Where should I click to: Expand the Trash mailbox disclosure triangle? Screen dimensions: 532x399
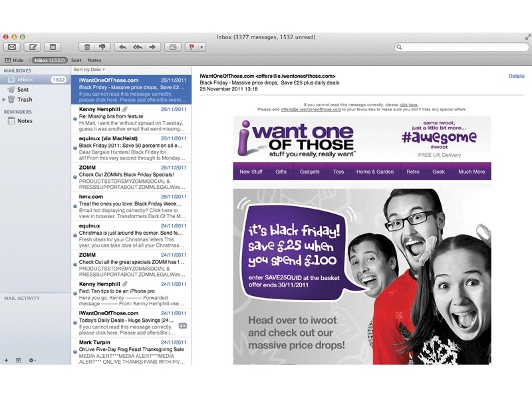(4, 99)
